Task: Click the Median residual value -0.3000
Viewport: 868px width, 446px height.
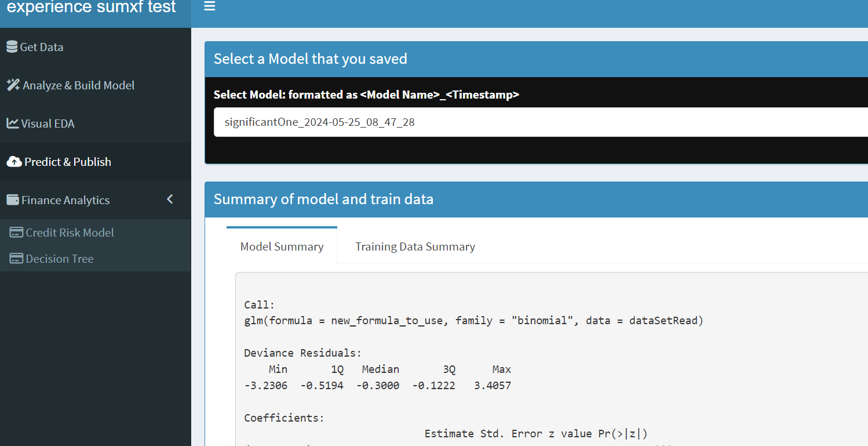Action: coord(378,385)
